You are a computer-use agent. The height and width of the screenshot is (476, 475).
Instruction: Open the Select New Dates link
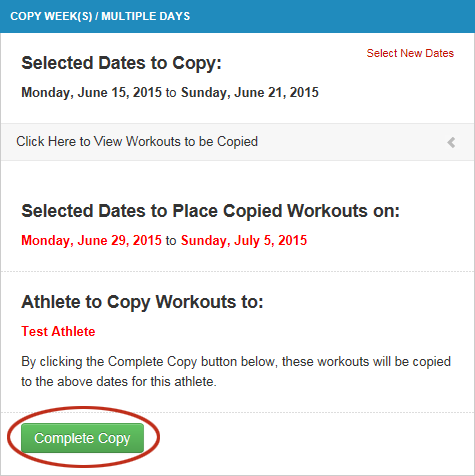[x=410, y=53]
